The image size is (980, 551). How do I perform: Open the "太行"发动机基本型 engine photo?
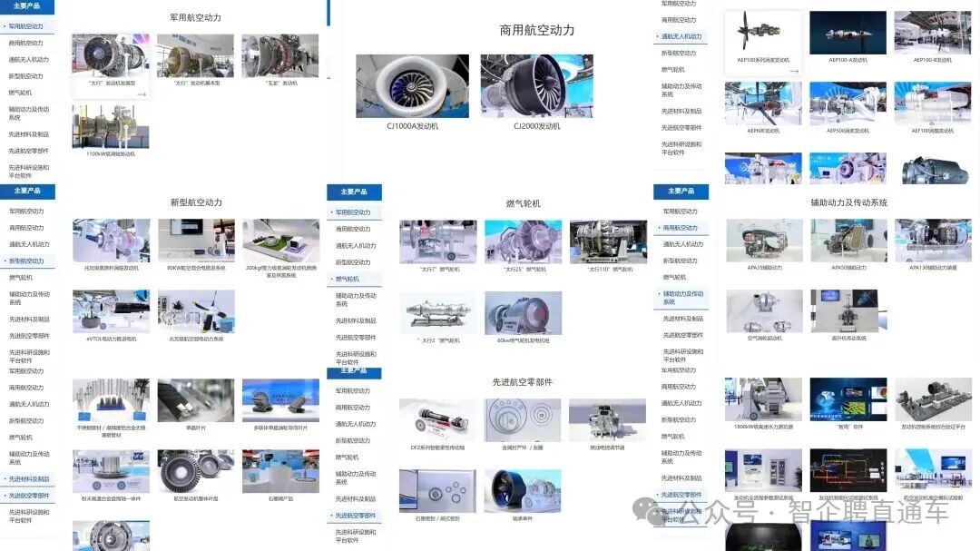click(196, 55)
